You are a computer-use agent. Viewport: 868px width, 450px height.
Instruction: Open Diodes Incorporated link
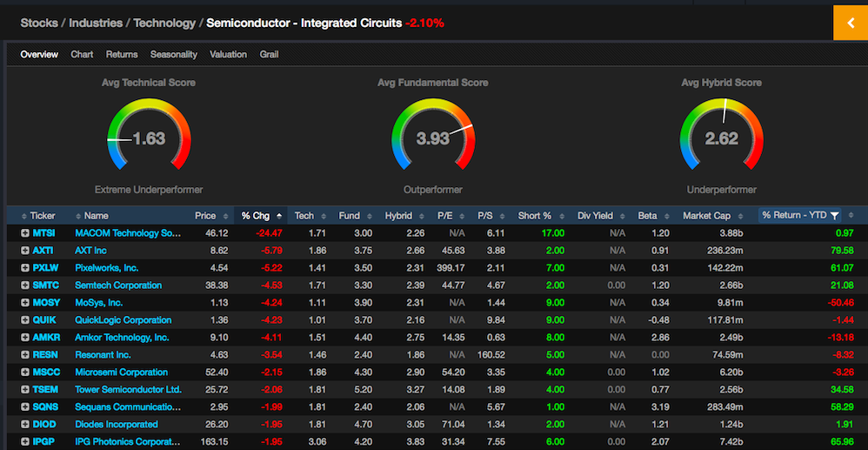(117, 425)
